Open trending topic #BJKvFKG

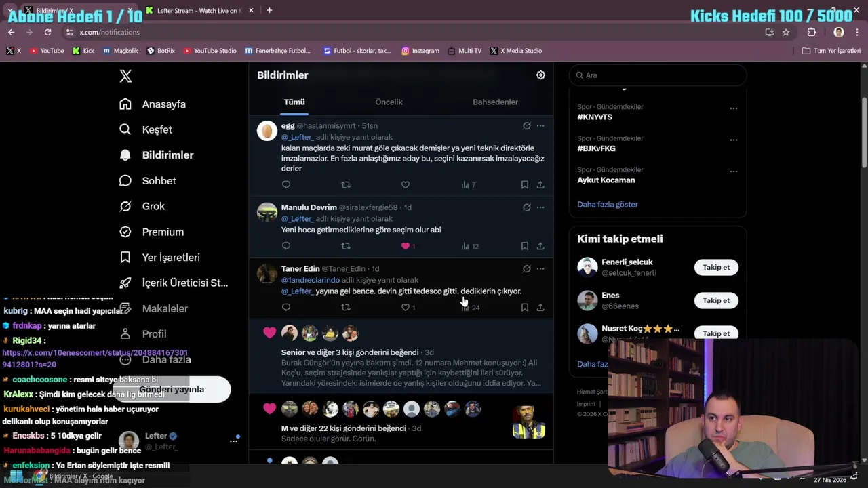(x=596, y=148)
